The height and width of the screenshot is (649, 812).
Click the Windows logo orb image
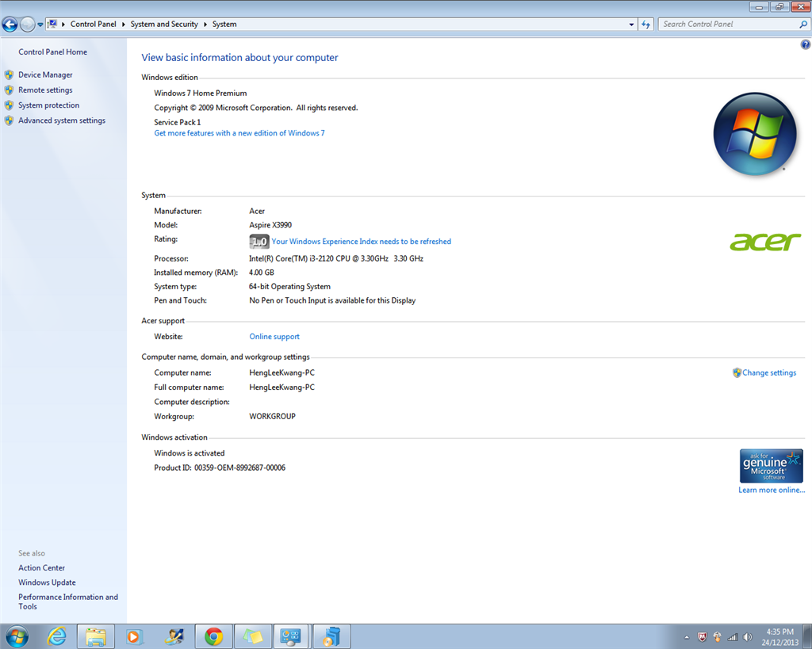tap(755, 134)
